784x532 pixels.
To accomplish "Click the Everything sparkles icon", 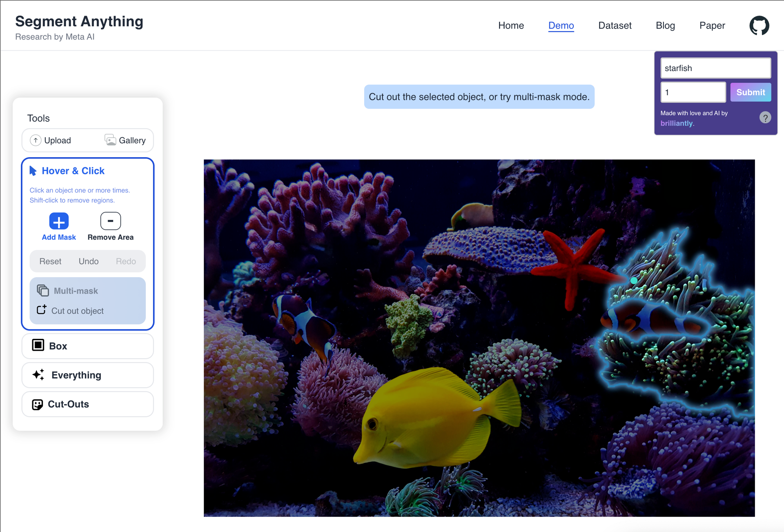I will [x=38, y=375].
